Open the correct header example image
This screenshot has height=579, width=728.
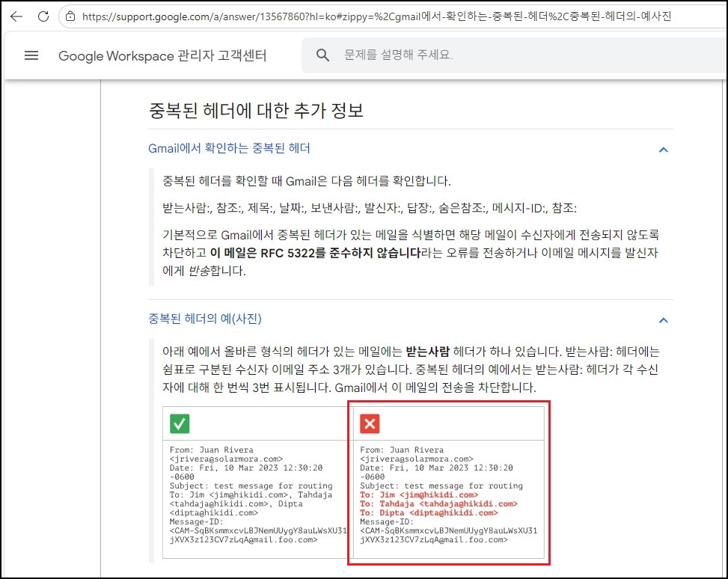click(257, 482)
